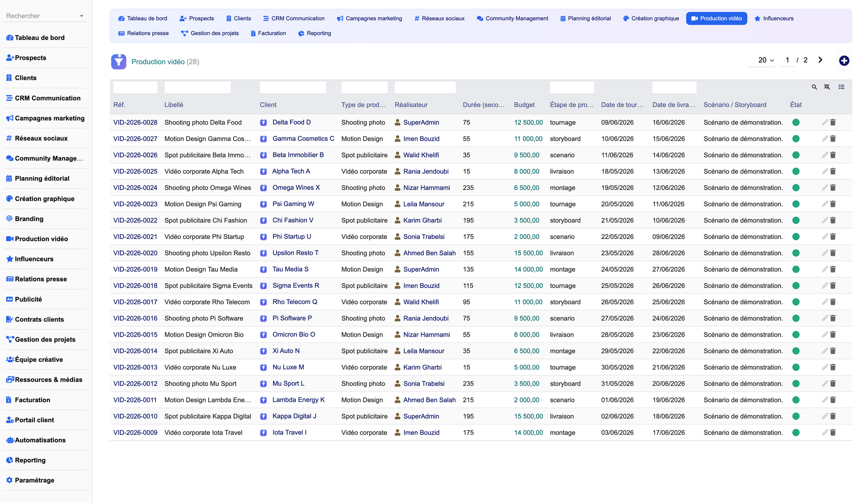Open the Production vidéo tab
Viewport: 868px width, 503px height.
tap(716, 18)
